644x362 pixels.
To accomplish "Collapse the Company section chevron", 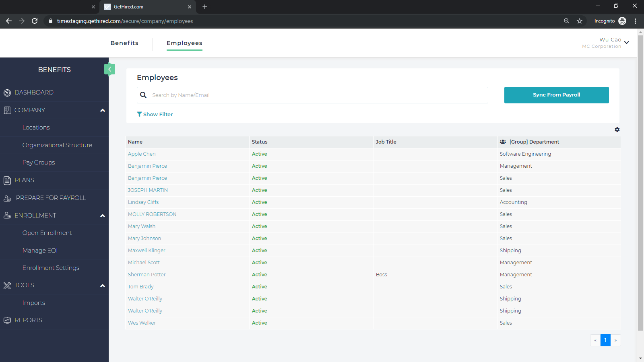I will (x=103, y=110).
